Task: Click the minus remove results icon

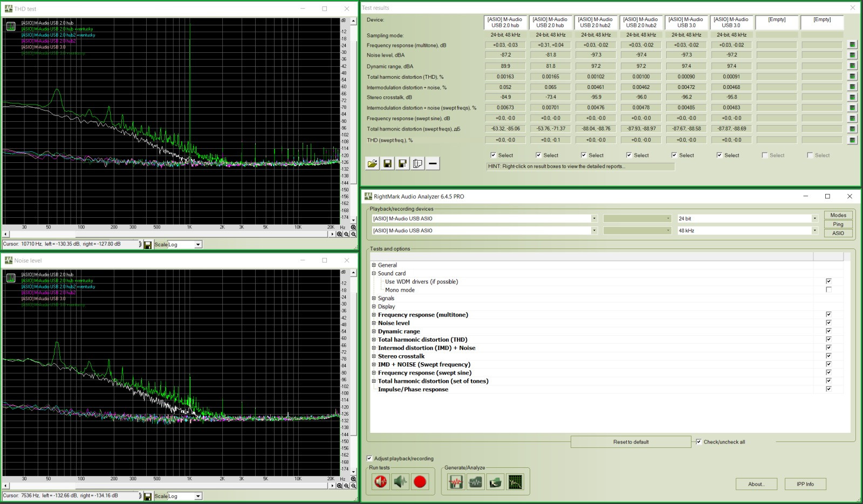Action: pyautogui.click(x=433, y=164)
